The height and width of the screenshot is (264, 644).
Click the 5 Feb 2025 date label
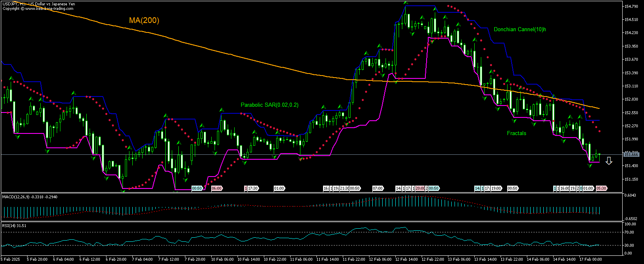(x=10, y=259)
